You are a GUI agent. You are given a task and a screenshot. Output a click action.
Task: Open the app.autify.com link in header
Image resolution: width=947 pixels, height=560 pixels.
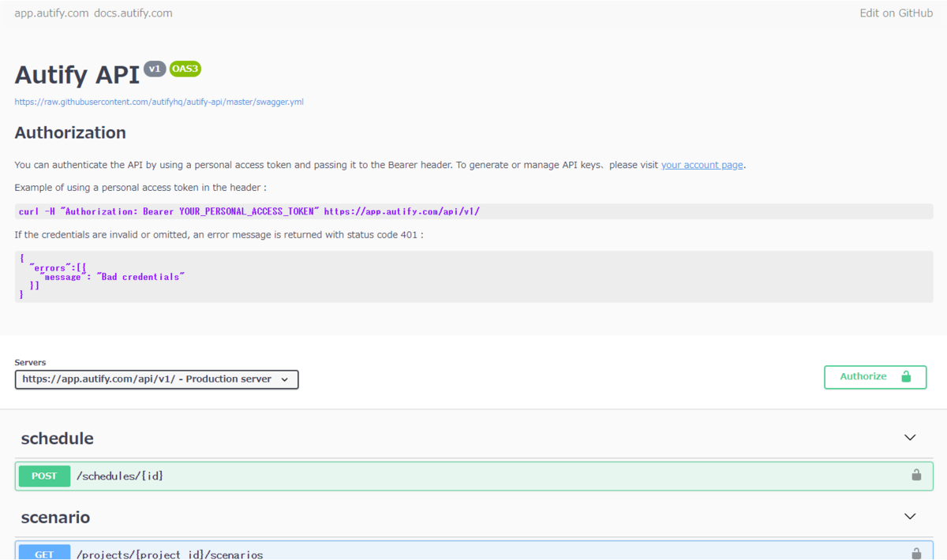pos(51,13)
